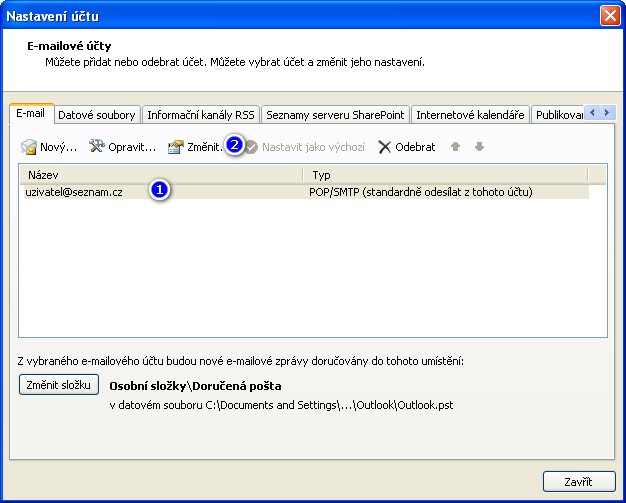Click the Nový (new account) envelope icon
Screen dimensions: 626x503
pyautogui.click(x=29, y=147)
